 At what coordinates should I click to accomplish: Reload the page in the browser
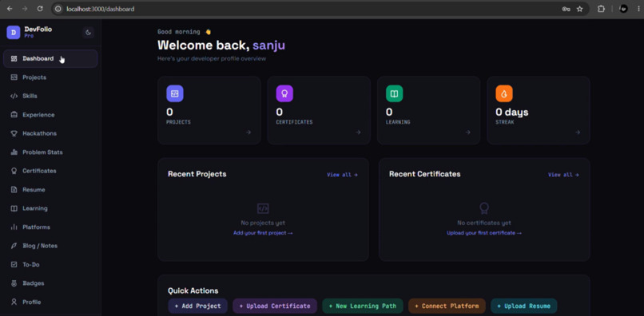click(x=40, y=9)
